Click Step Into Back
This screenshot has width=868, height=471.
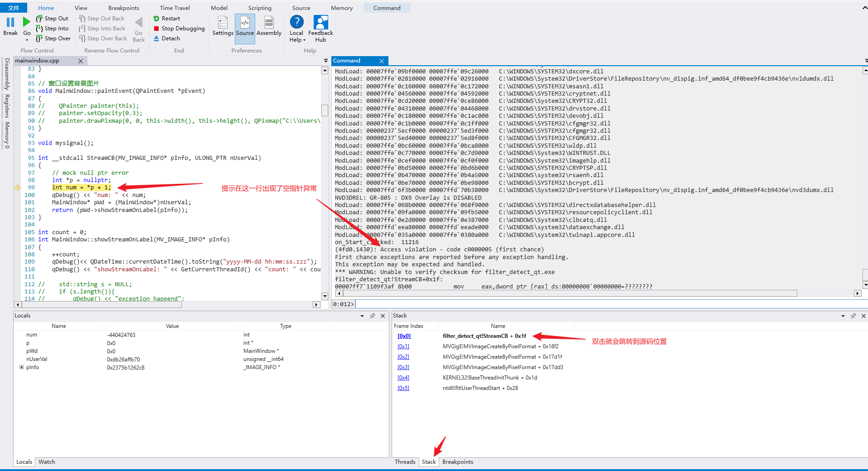coord(102,29)
